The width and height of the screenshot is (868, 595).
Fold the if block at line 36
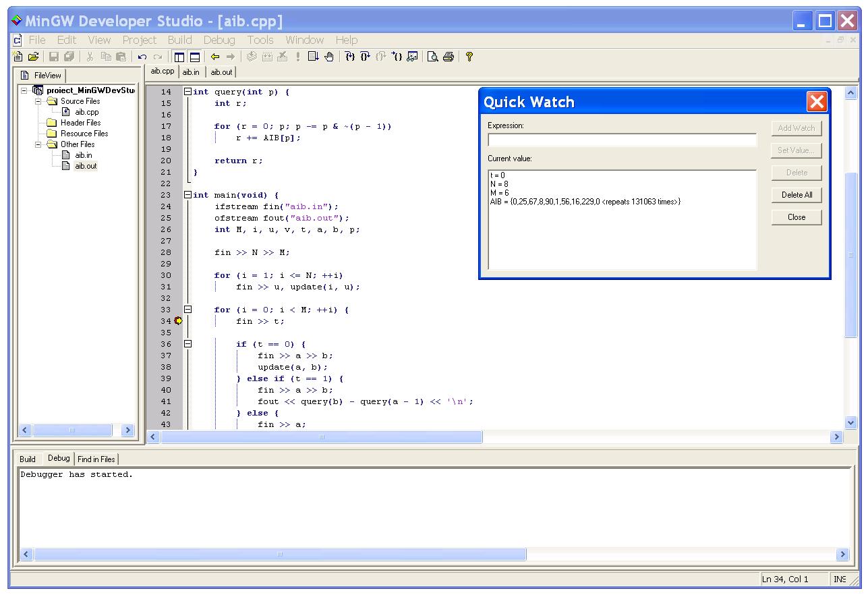click(187, 344)
